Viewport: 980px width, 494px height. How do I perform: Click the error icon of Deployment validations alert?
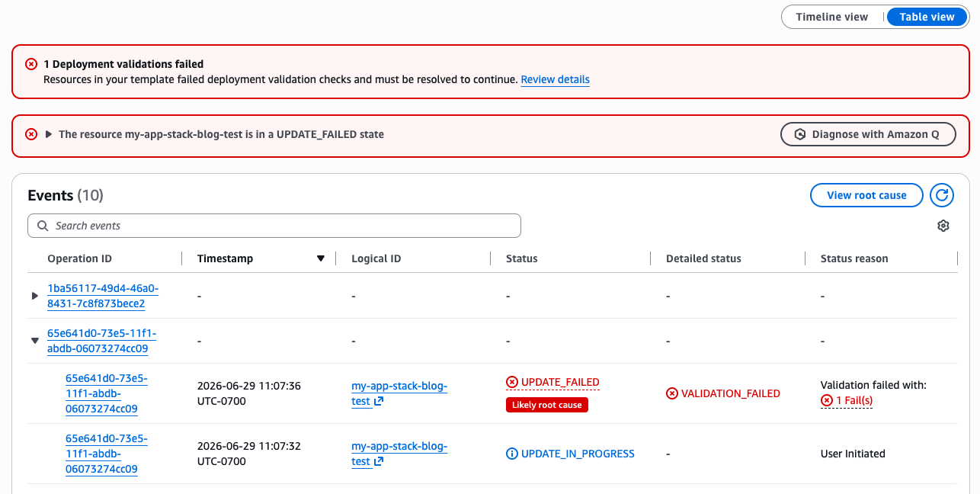(x=31, y=64)
